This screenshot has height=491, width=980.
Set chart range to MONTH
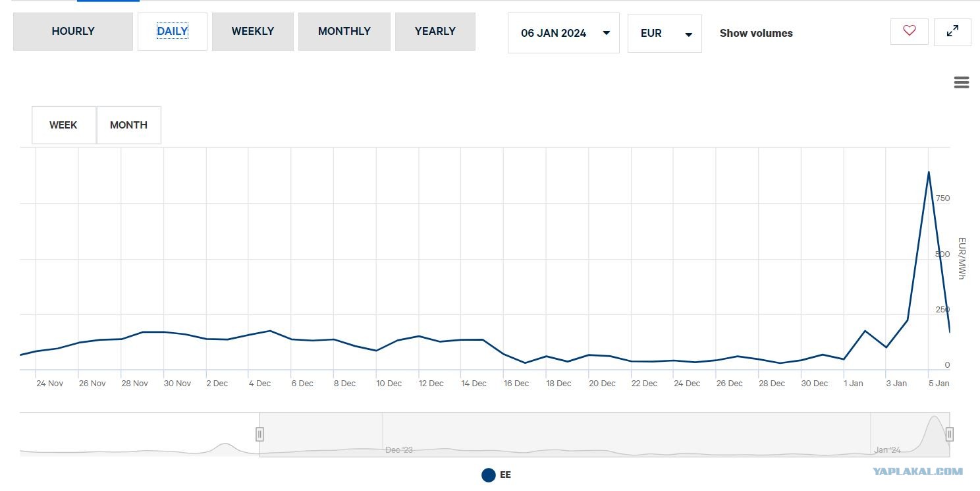click(x=128, y=125)
